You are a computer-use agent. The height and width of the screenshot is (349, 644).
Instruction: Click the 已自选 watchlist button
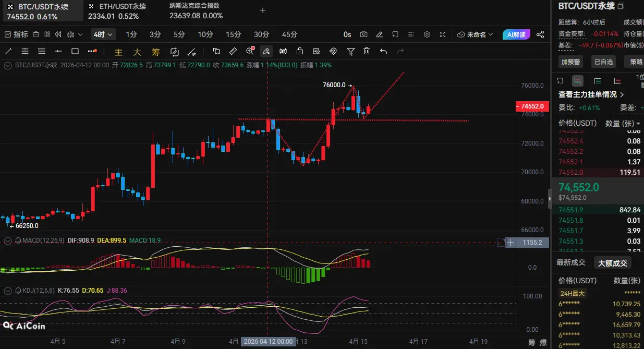pyautogui.click(x=603, y=62)
